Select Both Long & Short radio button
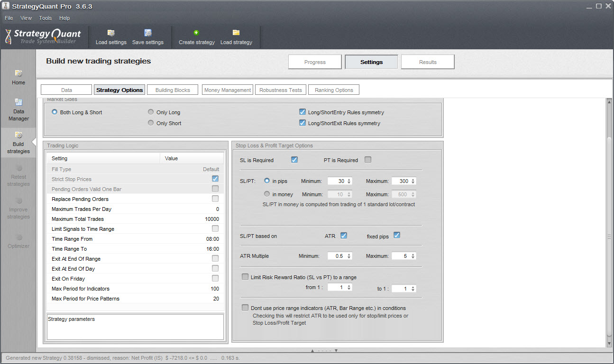Image resolution: width=614 pixels, height=364 pixels. (55, 112)
